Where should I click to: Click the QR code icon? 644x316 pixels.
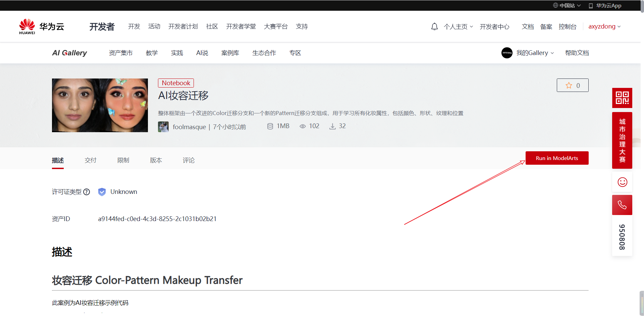622,98
